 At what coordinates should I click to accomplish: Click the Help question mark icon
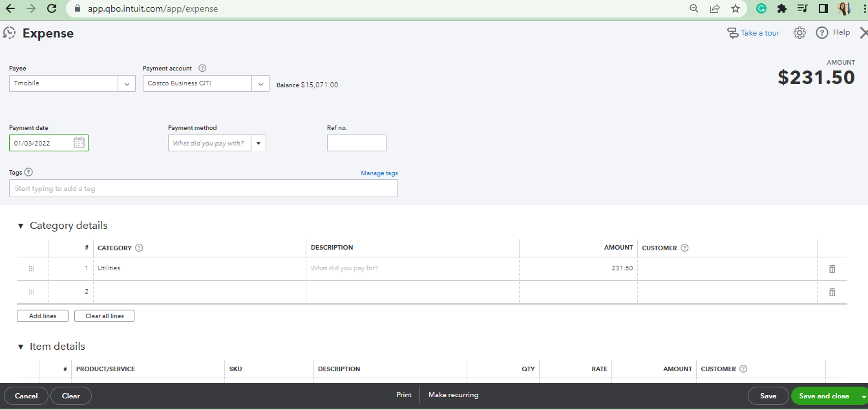[822, 33]
